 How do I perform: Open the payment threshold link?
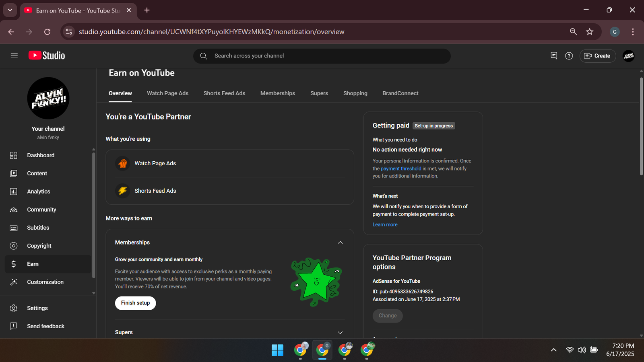[x=401, y=169]
